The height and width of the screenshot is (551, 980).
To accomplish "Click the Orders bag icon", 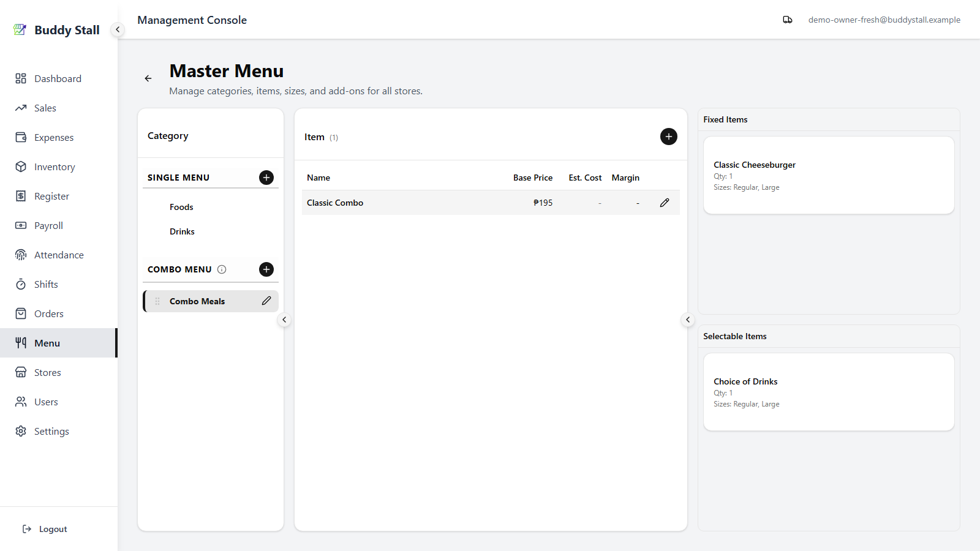I will tap(21, 313).
